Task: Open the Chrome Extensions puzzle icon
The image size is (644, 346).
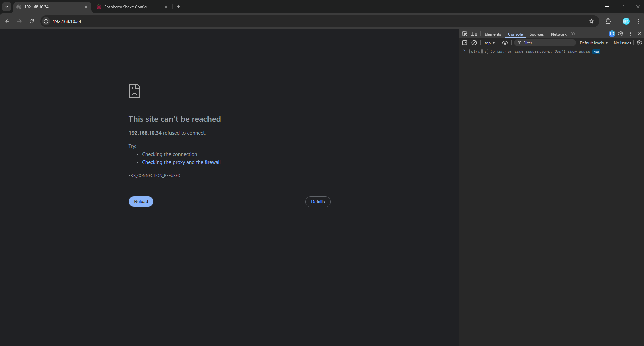Action: [x=608, y=21]
